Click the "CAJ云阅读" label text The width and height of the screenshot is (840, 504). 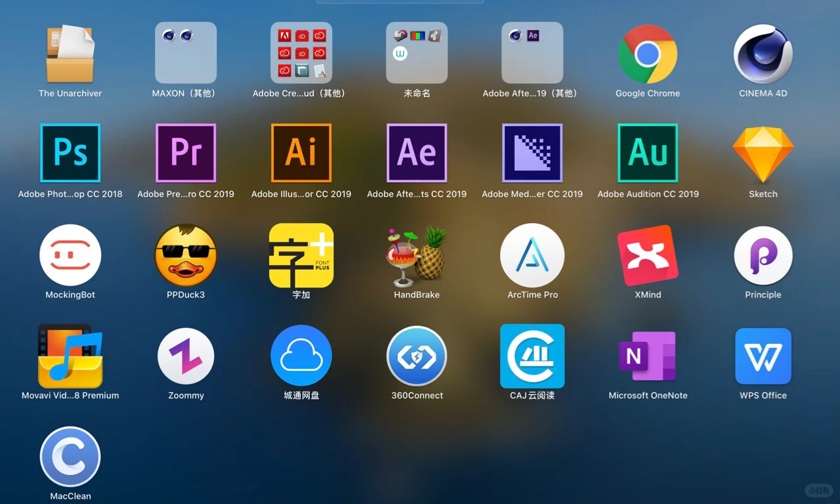click(x=532, y=395)
